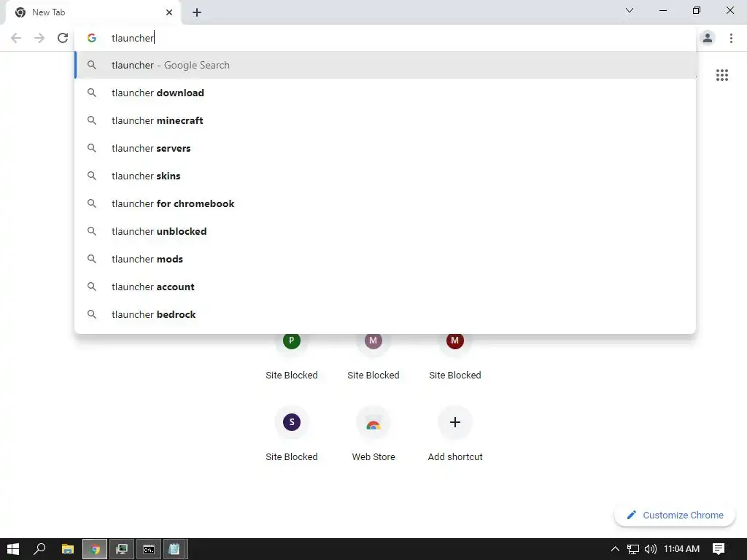Click the Add shortcut plus button

pos(455,422)
